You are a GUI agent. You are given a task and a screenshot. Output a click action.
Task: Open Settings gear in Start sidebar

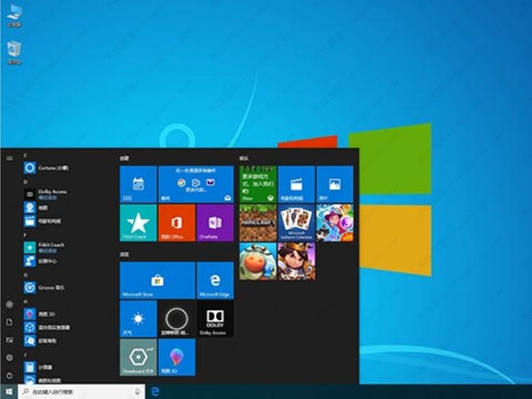pyautogui.click(x=9, y=357)
